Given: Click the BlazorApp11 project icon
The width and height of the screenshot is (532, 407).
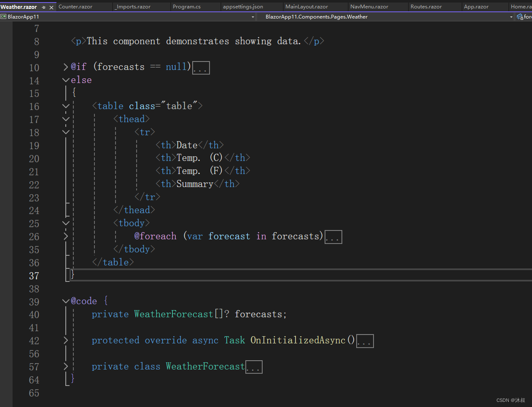Looking at the screenshot, I should pyautogui.click(x=3, y=16).
